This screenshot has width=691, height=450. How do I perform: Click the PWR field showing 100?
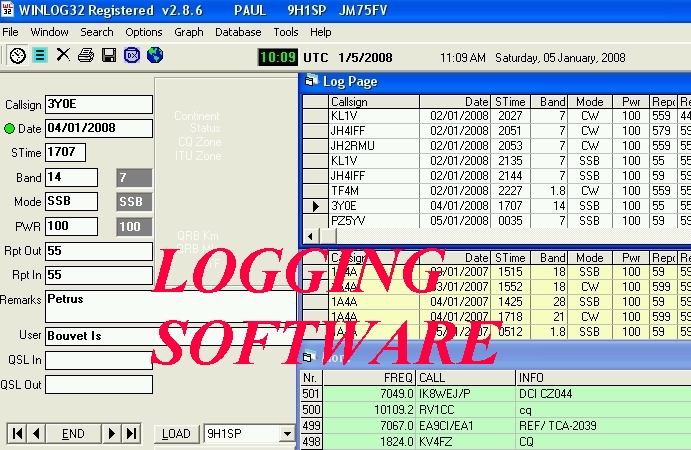pyautogui.click(x=71, y=227)
